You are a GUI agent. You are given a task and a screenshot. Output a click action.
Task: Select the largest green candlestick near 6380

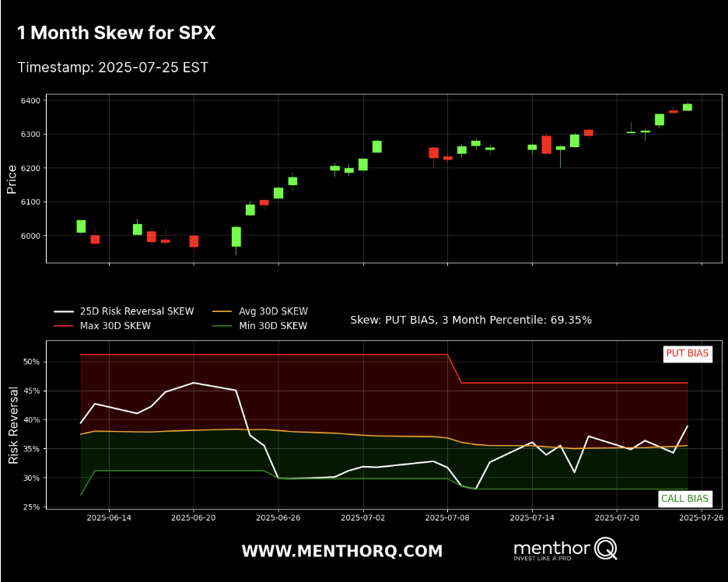(x=687, y=105)
